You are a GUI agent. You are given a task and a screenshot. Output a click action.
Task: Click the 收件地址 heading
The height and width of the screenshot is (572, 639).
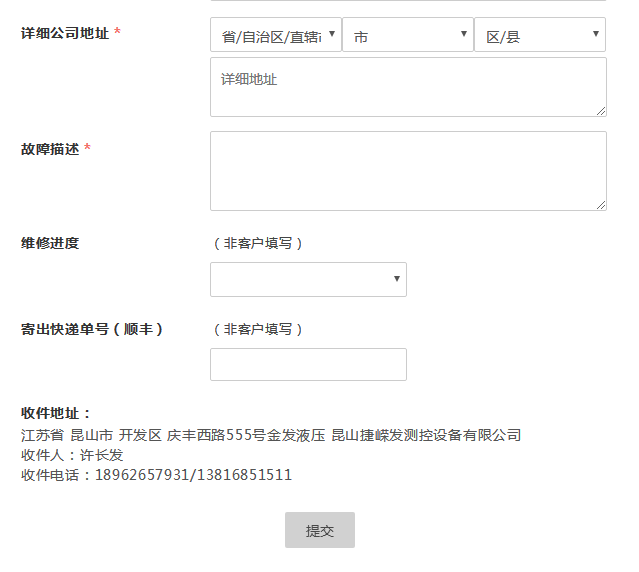(56, 413)
